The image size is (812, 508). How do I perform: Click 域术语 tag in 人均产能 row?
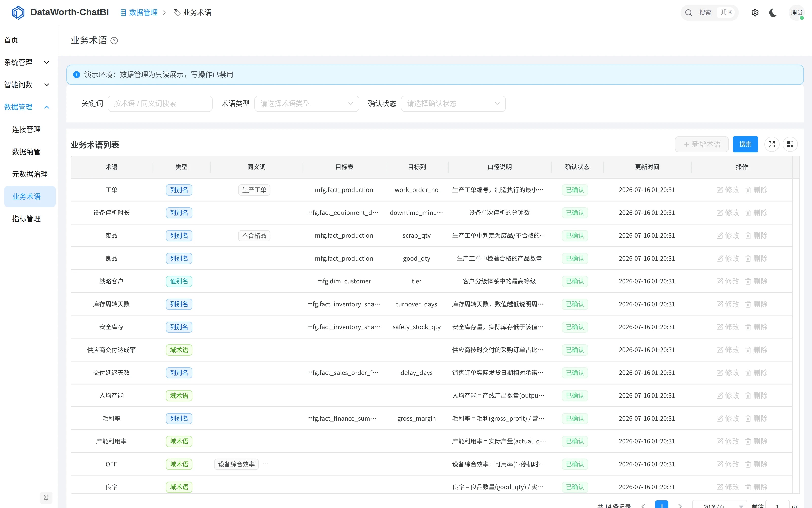179,395
